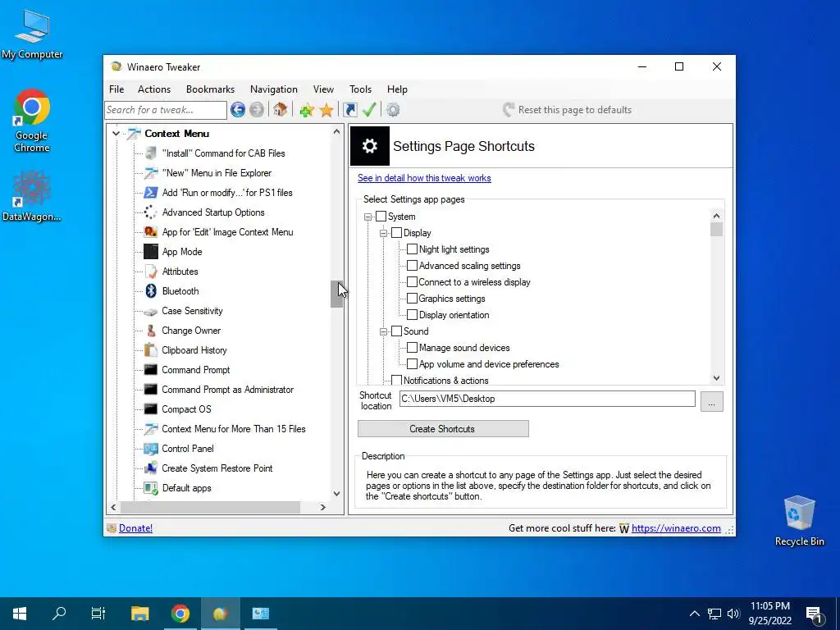Click the left tree vertical scrollbar thumb
Screen dimensions: 840x630
coord(336,294)
